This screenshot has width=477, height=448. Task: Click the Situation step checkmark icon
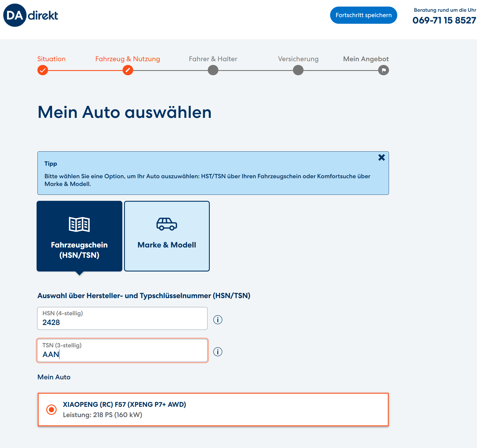click(43, 70)
